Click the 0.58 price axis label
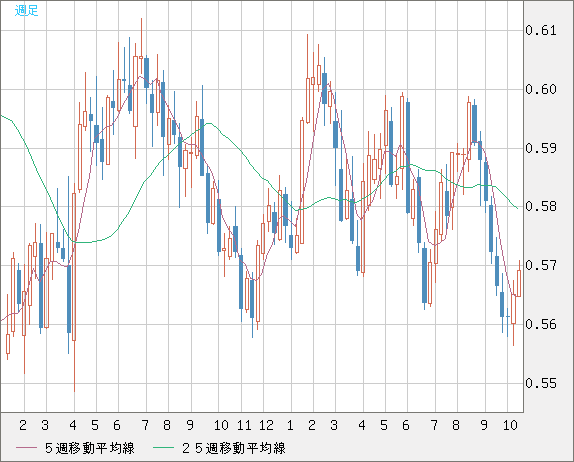The height and width of the screenshot is (462, 574). tap(541, 206)
